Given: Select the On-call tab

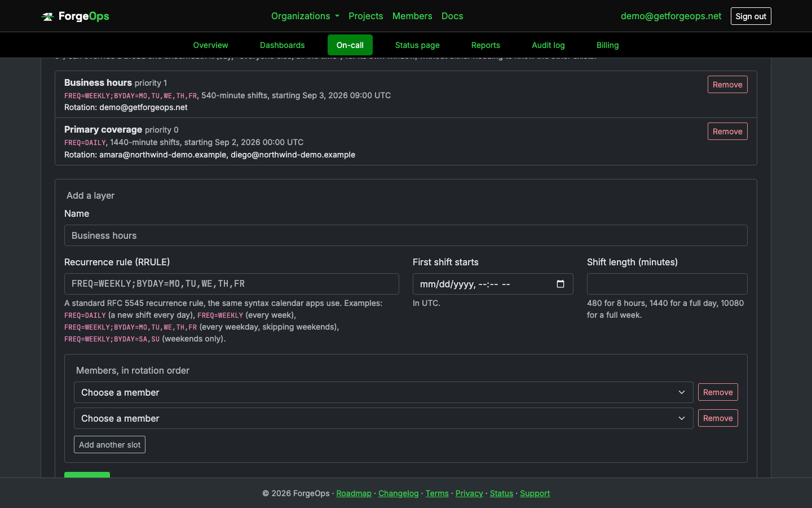Looking at the screenshot, I should [350, 45].
